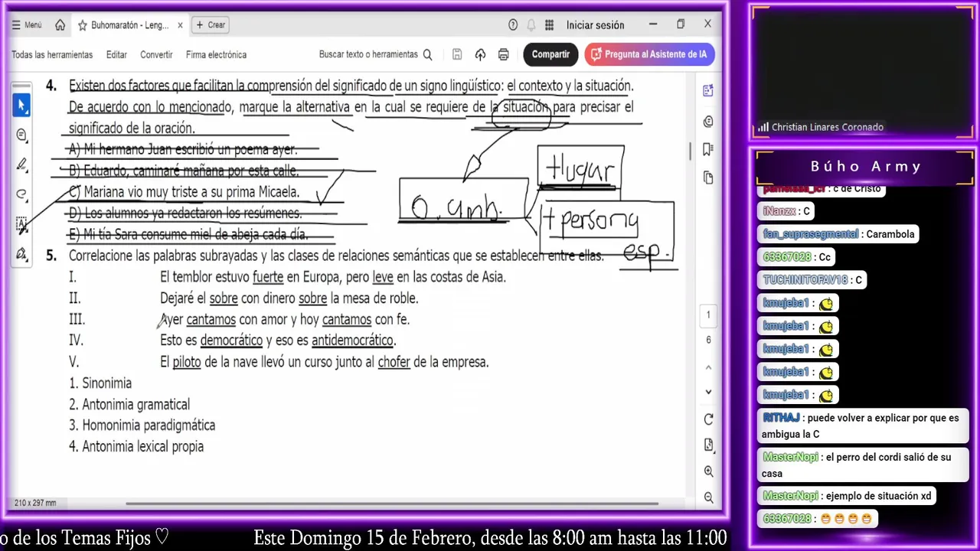Click Pregunta al Asistente de IA
The image size is (980, 551).
coord(649,54)
